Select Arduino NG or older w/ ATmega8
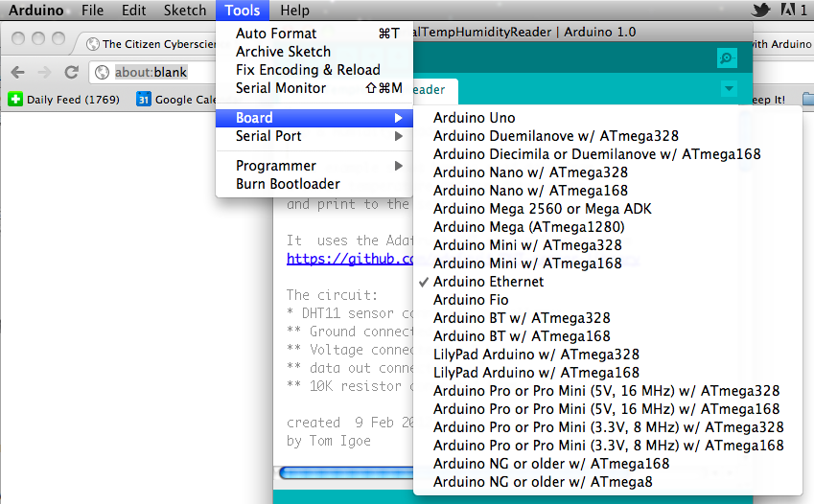The image size is (814, 504). (608, 481)
